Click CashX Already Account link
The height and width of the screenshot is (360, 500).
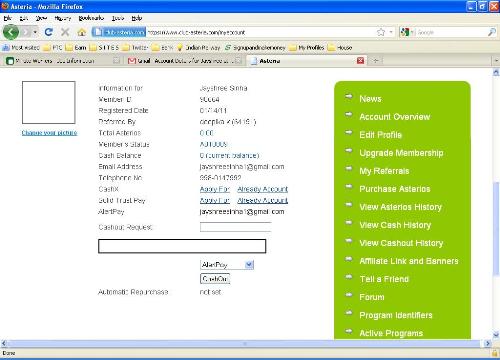[x=263, y=189]
